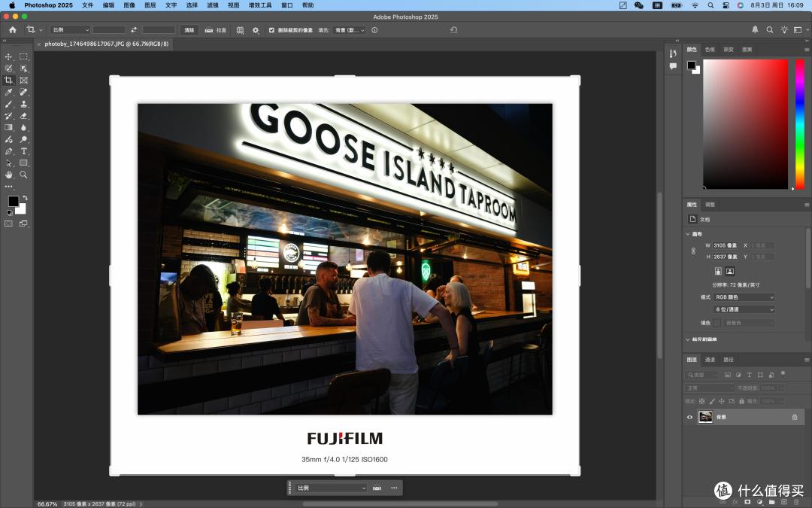This screenshot has width=812, height=508.
Task: Click the Straighten (拉直) button
Action: (216, 30)
